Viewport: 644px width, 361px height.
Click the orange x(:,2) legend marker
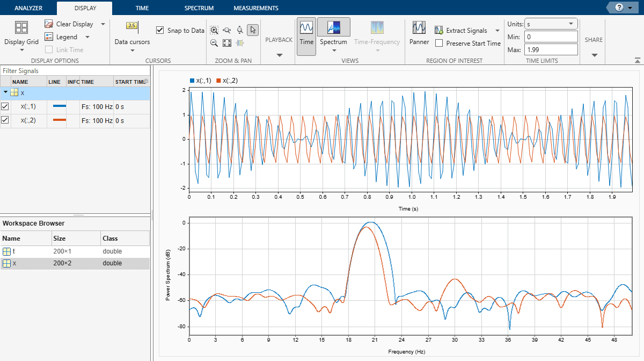(218, 81)
